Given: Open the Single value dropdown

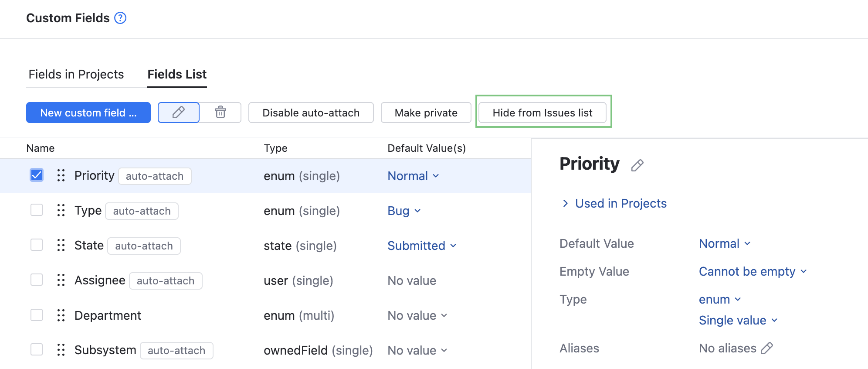Looking at the screenshot, I should (x=738, y=321).
